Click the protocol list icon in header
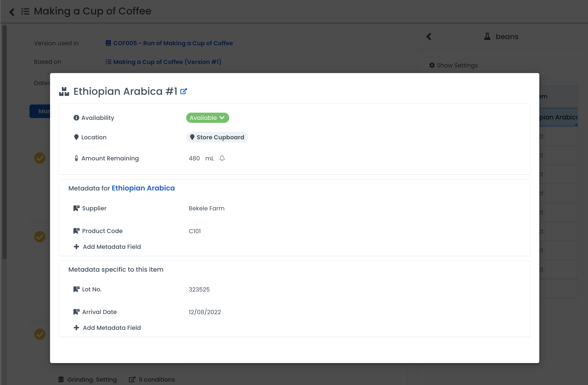The width and height of the screenshot is (588, 385). [x=25, y=11]
